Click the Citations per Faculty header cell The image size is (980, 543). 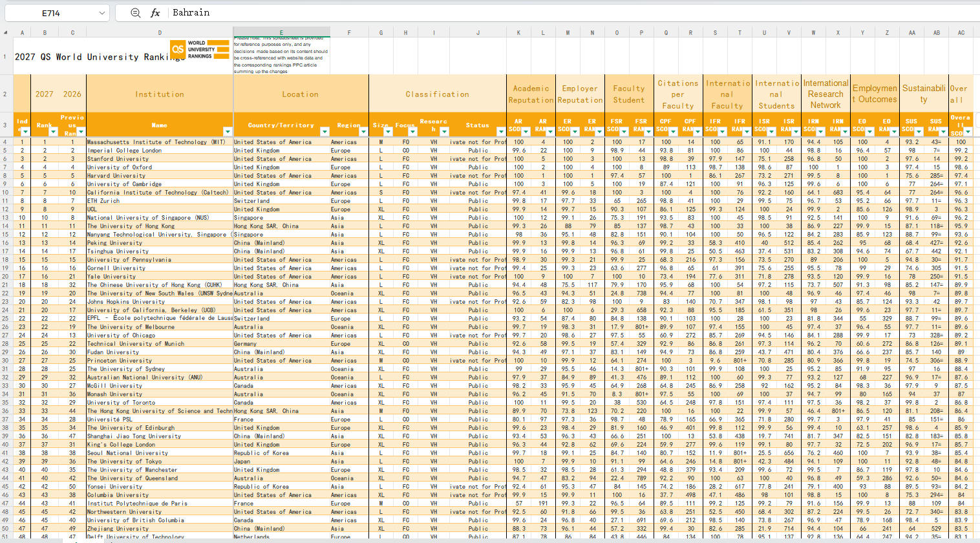(x=678, y=94)
